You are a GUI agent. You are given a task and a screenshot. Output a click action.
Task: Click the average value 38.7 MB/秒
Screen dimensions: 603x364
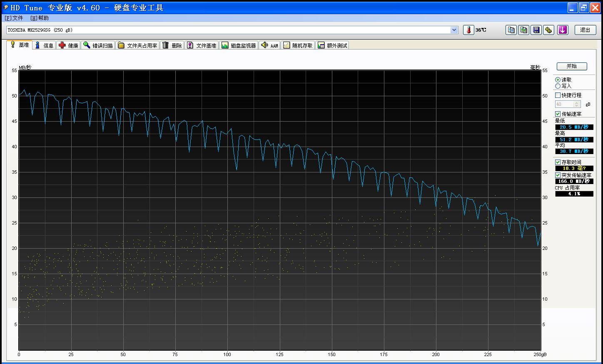coord(574,151)
